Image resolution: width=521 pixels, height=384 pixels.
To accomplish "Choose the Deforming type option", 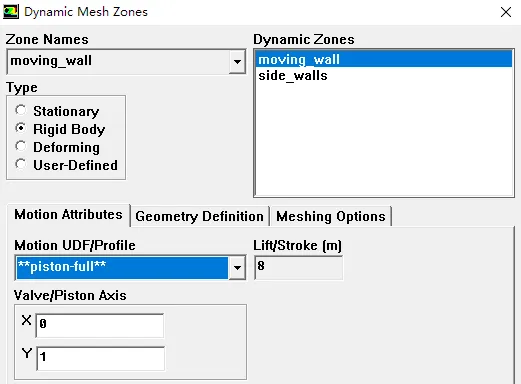I will (20, 146).
